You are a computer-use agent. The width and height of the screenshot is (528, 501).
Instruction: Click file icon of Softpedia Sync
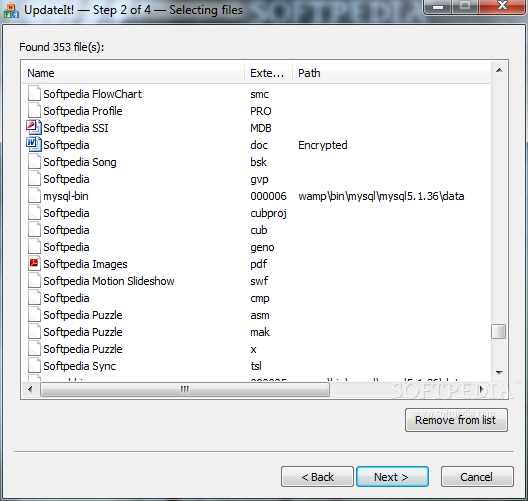[34, 365]
